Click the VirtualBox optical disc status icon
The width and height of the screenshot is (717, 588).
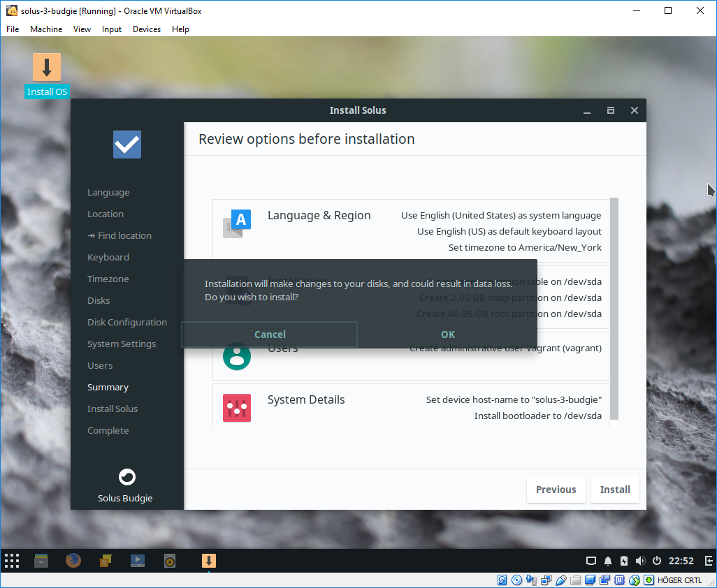tap(516, 580)
